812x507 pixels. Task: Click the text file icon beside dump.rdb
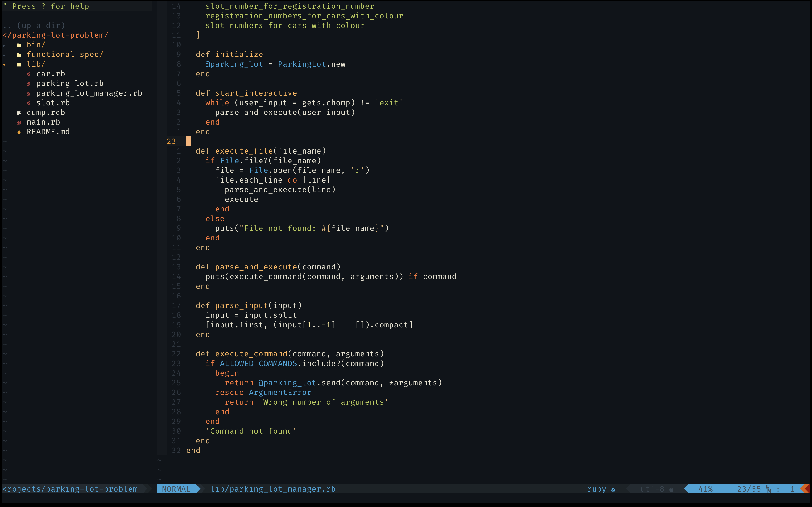point(19,113)
